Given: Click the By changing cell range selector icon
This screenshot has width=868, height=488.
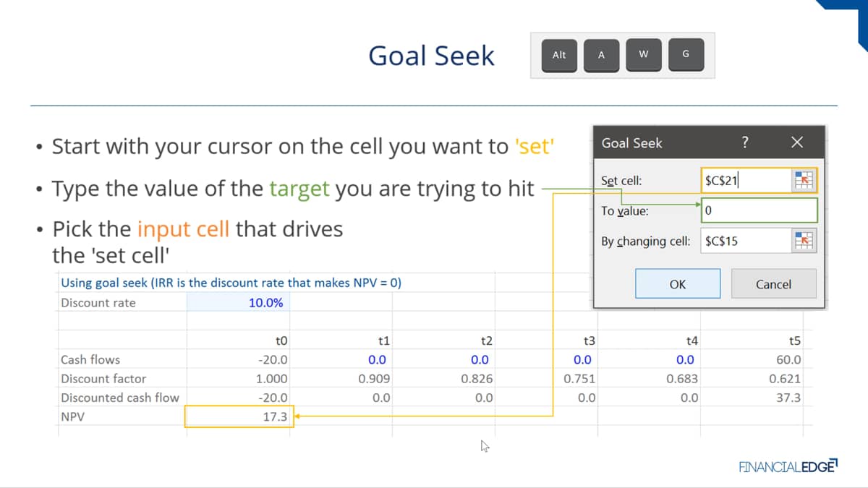Looking at the screenshot, I should pos(804,240).
